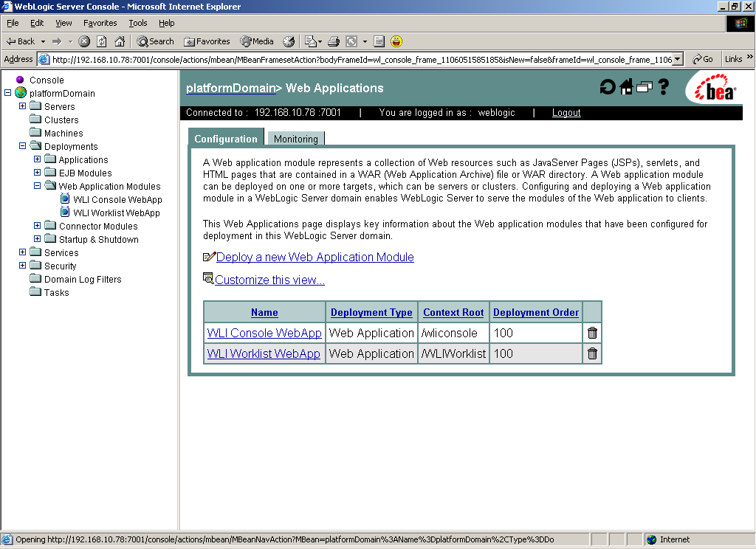Image resolution: width=756 pixels, height=549 pixels.
Task: Click the console refresh icon in header
Action: [608, 87]
